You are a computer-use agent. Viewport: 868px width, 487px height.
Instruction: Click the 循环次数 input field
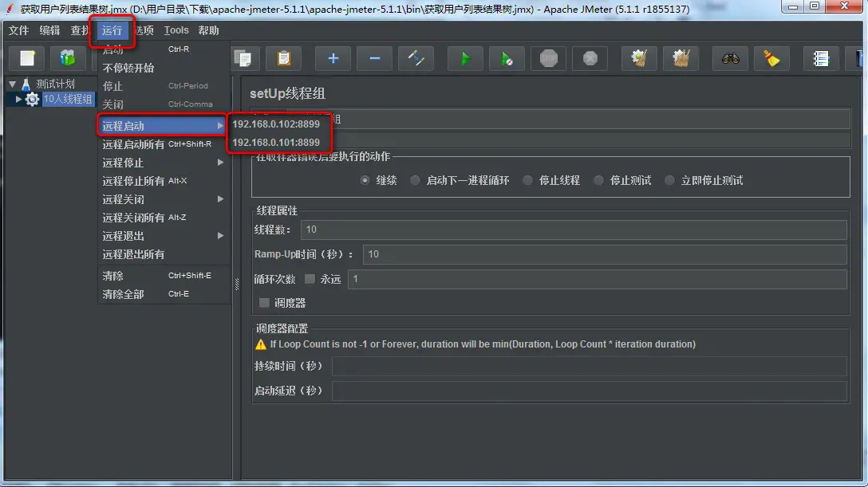point(598,279)
